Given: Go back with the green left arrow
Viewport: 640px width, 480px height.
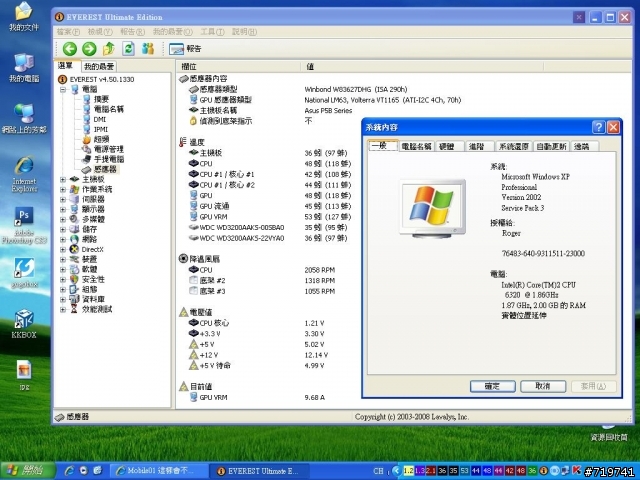Looking at the screenshot, I should [70, 49].
